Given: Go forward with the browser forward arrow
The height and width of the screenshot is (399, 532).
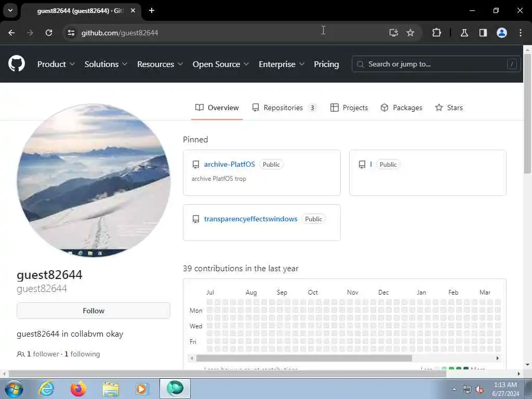Looking at the screenshot, I should pos(30,33).
